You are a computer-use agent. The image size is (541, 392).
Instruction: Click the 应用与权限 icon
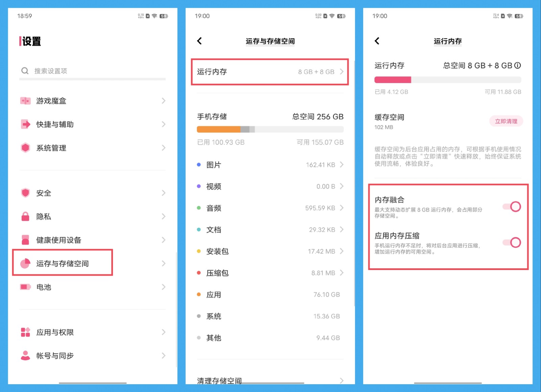tap(26, 332)
